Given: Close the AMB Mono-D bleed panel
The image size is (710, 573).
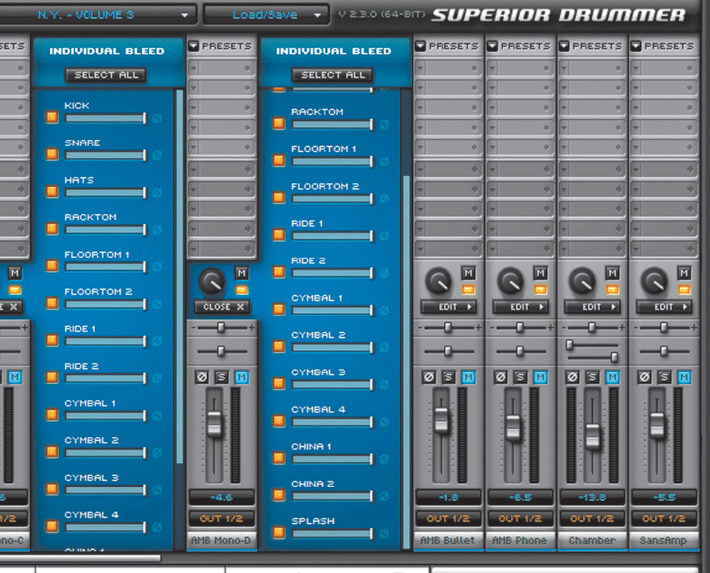Looking at the screenshot, I should click(222, 307).
